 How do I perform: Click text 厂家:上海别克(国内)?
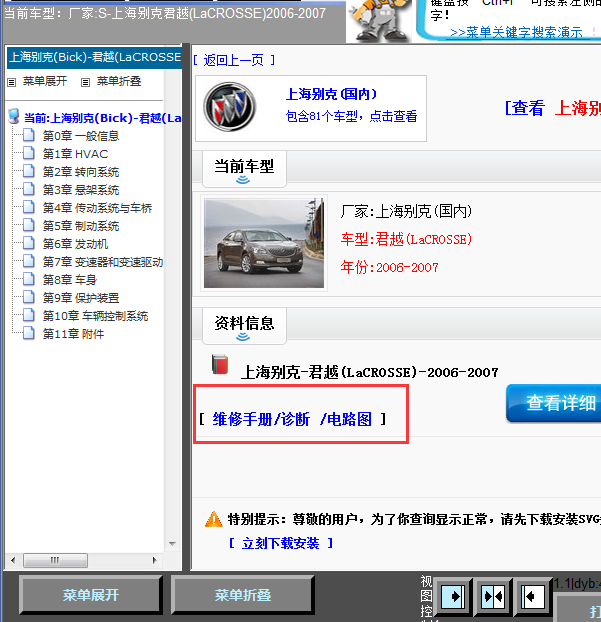pyautogui.click(x=406, y=211)
